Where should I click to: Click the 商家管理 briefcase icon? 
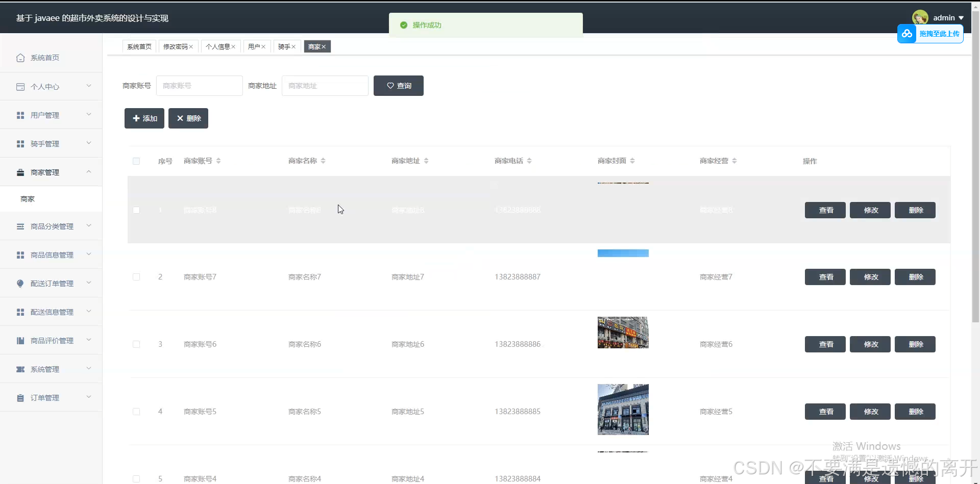20,172
